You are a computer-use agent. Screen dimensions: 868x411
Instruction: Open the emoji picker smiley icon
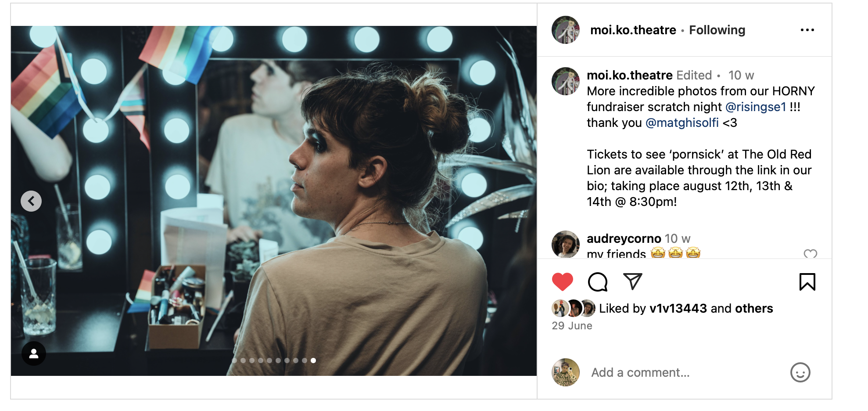tap(800, 372)
